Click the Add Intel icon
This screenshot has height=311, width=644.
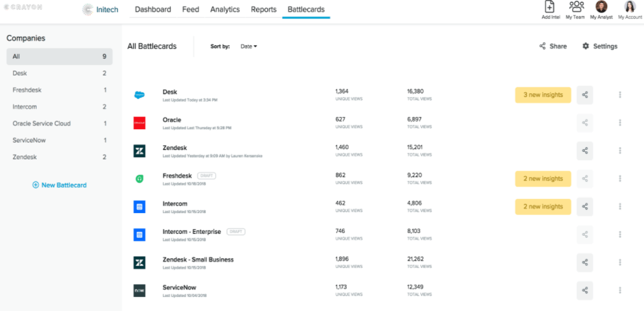(x=550, y=7)
